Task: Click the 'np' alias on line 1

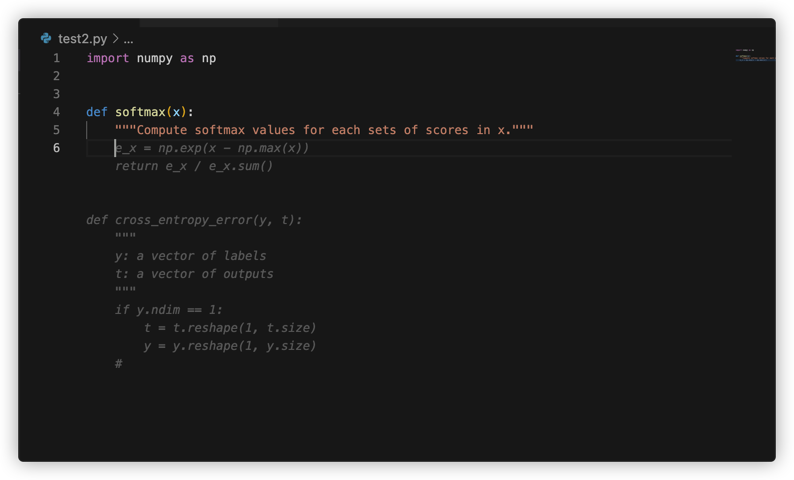Action: [209, 58]
